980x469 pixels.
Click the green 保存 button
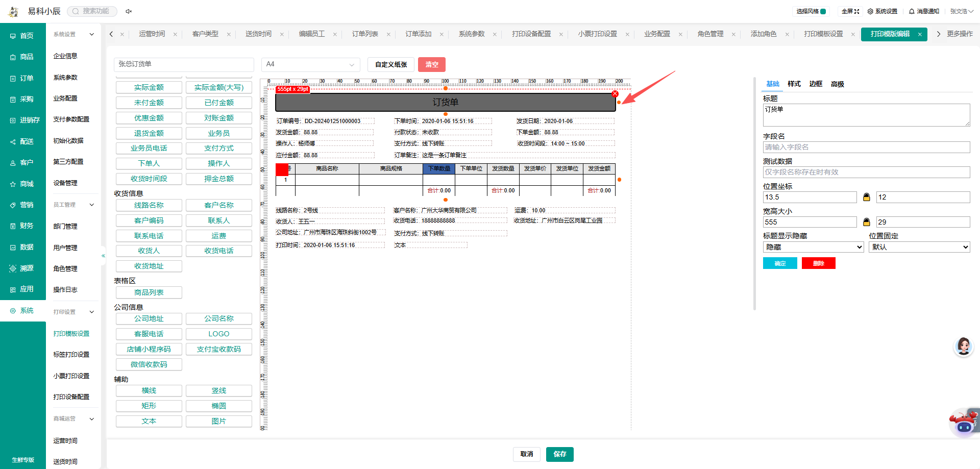point(560,454)
